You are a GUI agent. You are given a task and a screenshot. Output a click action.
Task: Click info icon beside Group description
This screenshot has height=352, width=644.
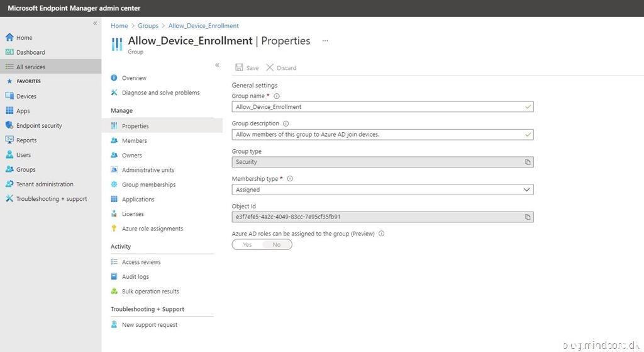click(286, 124)
